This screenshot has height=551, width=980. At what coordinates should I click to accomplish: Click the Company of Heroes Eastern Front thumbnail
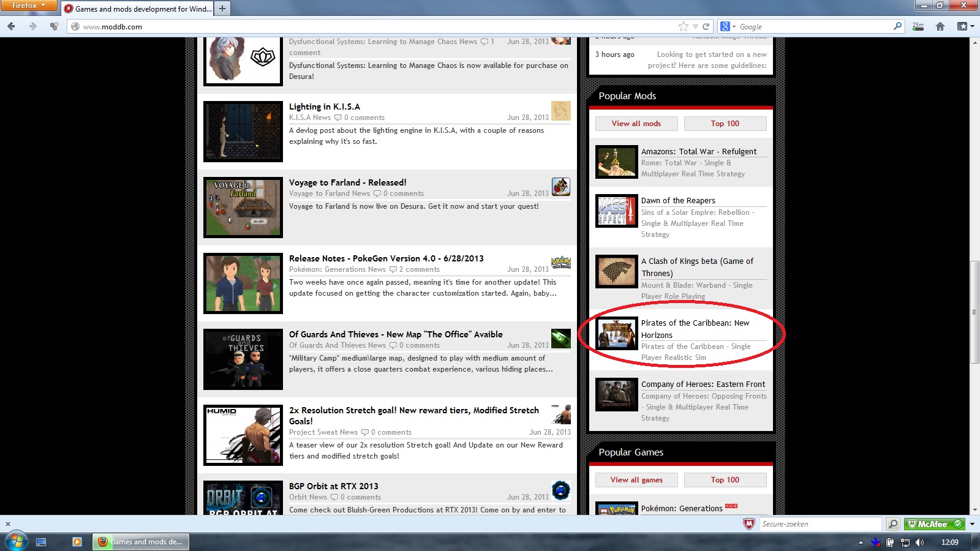tap(617, 395)
